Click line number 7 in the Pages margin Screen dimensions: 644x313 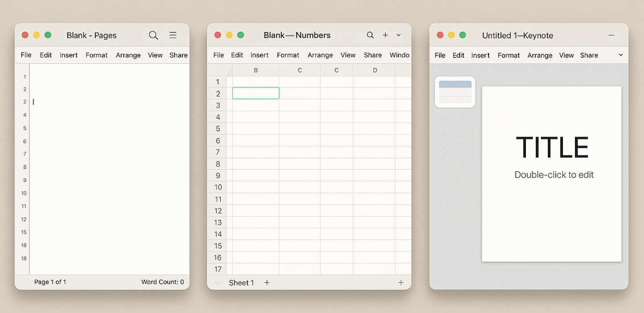(x=25, y=154)
